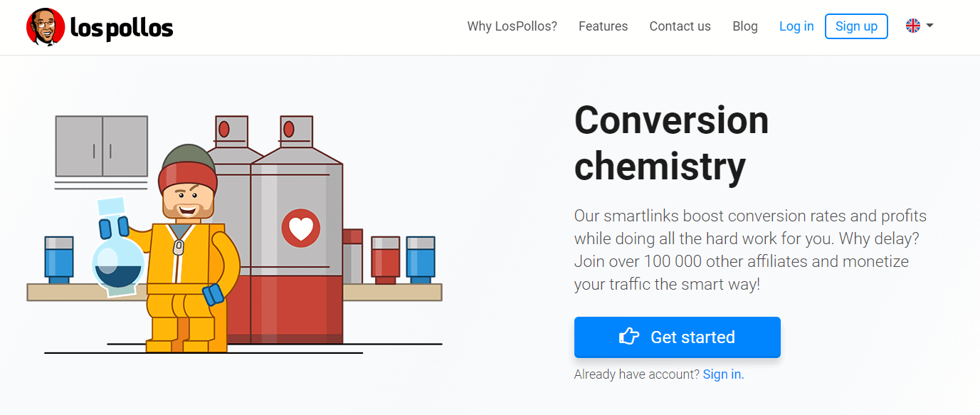Expand the language dropdown arrow
The height and width of the screenshot is (415, 980).
(929, 26)
